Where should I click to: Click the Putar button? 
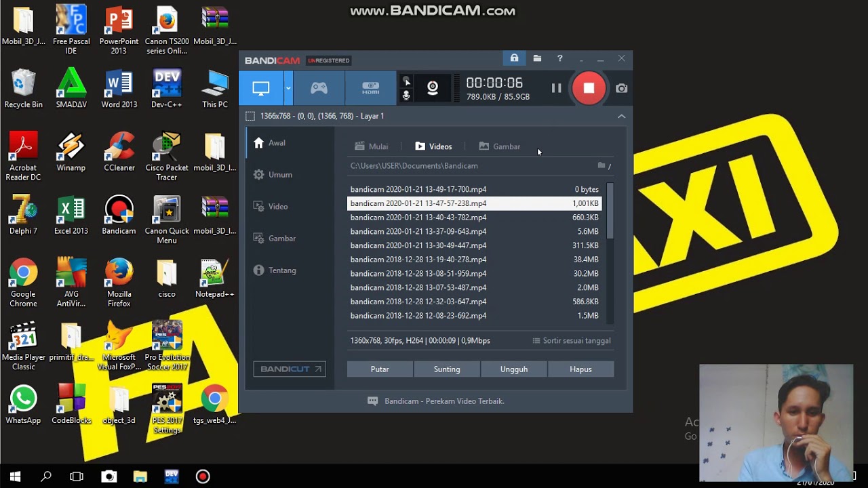click(x=380, y=369)
